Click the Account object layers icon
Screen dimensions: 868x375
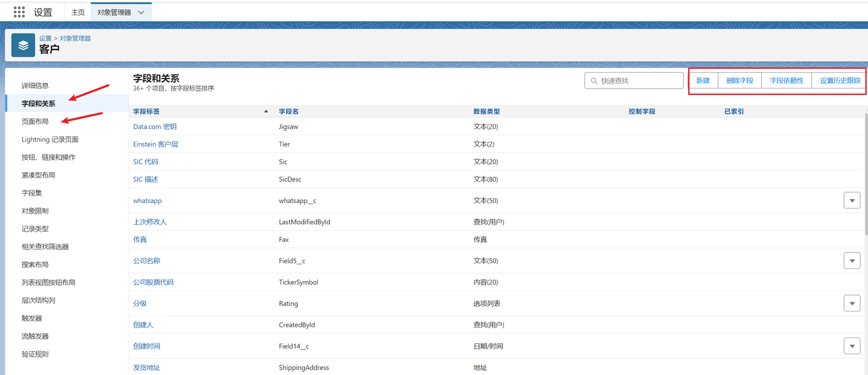coord(23,46)
